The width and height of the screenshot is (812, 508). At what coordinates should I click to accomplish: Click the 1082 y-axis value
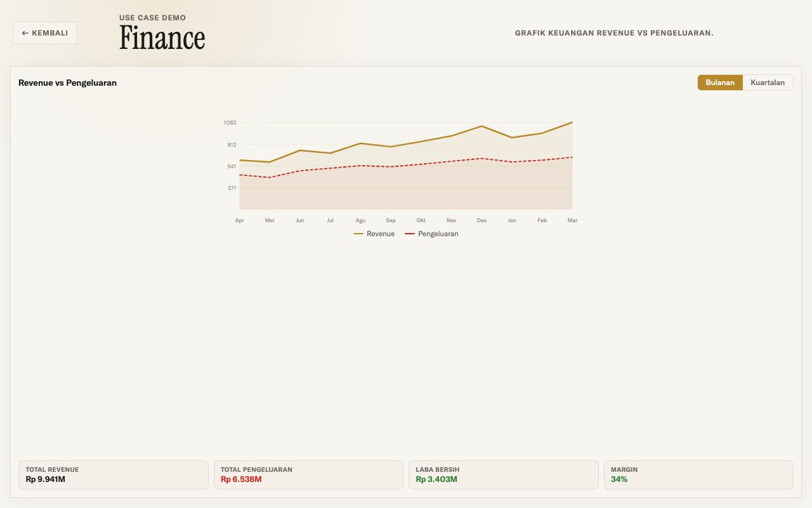[x=230, y=123]
